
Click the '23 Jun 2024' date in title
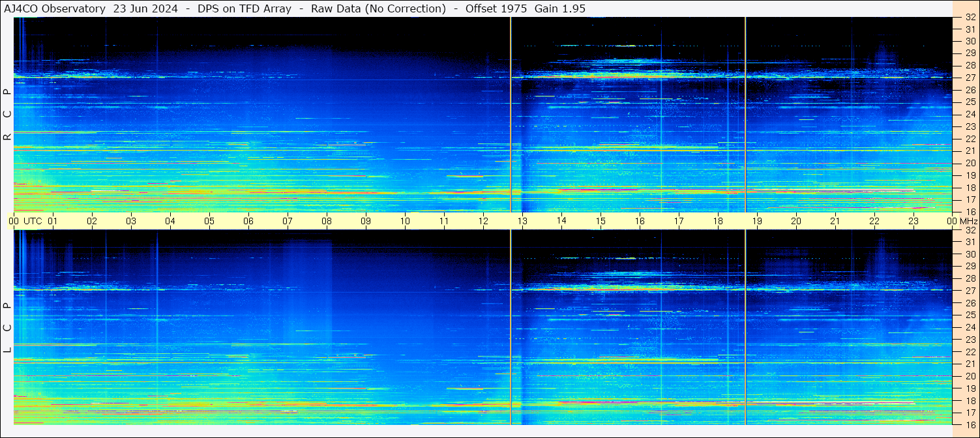pyautogui.click(x=145, y=8)
